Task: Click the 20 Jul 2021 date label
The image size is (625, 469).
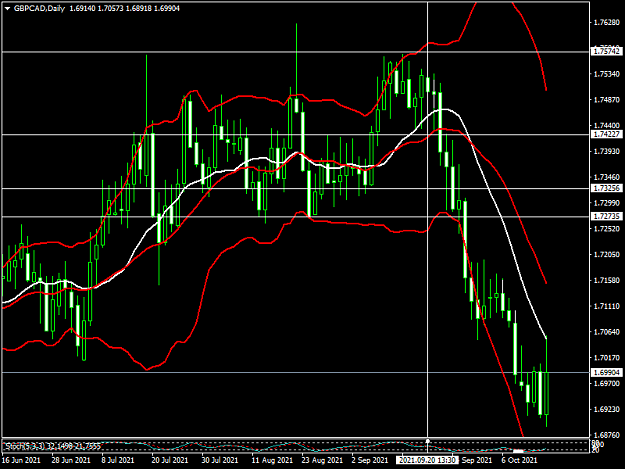Action: point(169,460)
